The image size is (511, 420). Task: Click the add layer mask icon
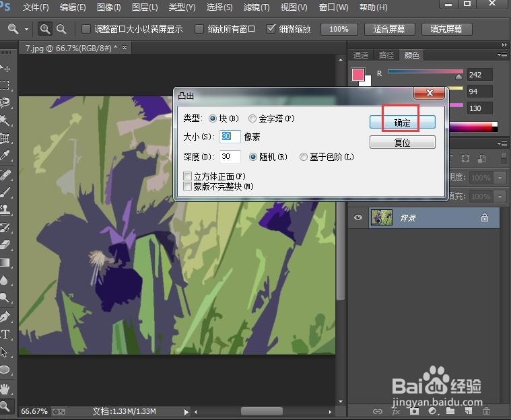point(414,411)
